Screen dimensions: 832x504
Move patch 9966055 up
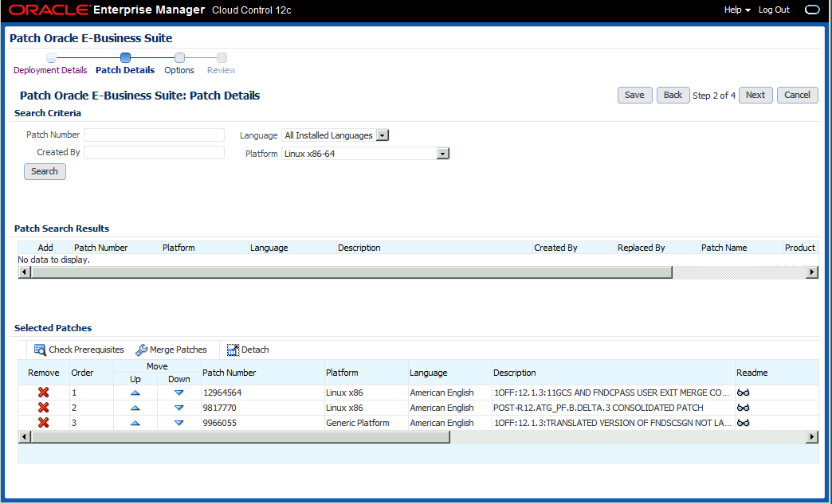(x=135, y=423)
